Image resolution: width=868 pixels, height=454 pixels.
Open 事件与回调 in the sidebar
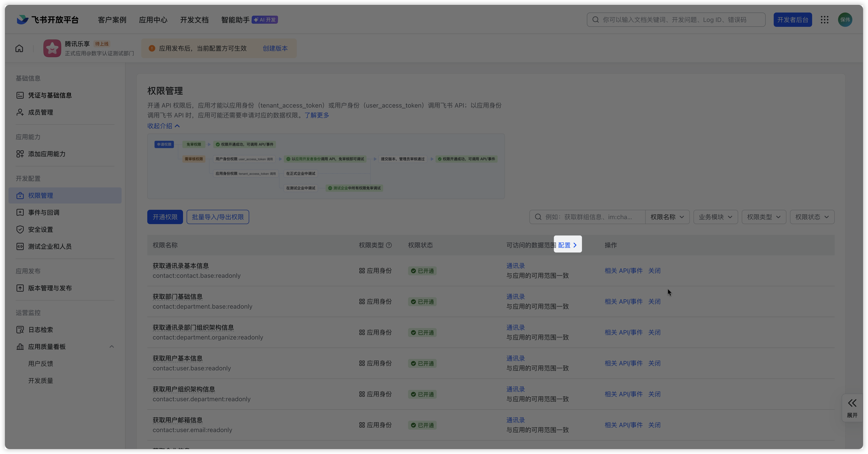(44, 212)
